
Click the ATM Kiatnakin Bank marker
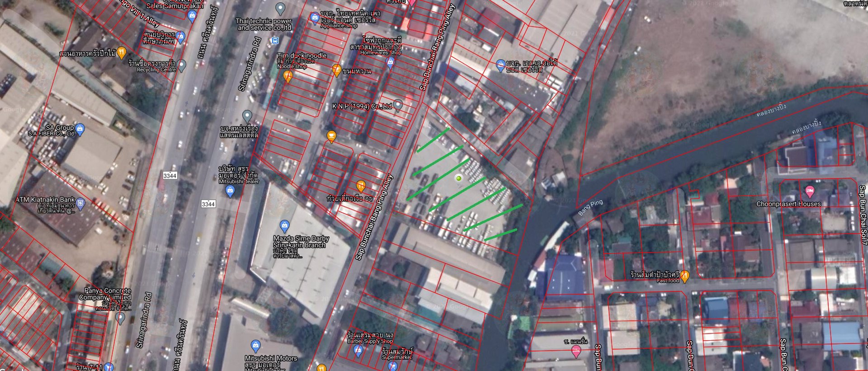click(80, 203)
